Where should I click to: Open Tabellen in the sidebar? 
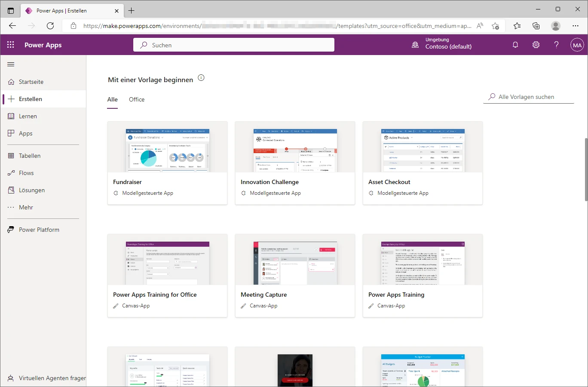coord(43,156)
